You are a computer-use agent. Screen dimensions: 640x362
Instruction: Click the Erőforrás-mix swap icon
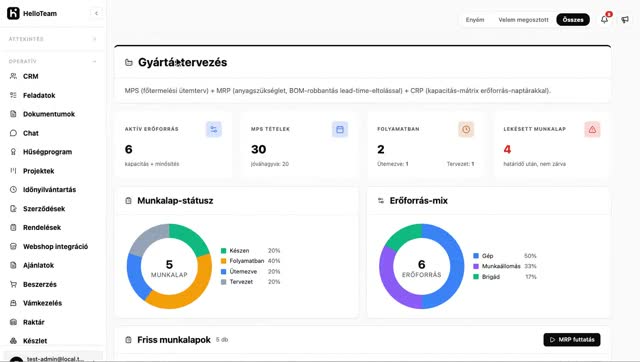(x=381, y=201)
